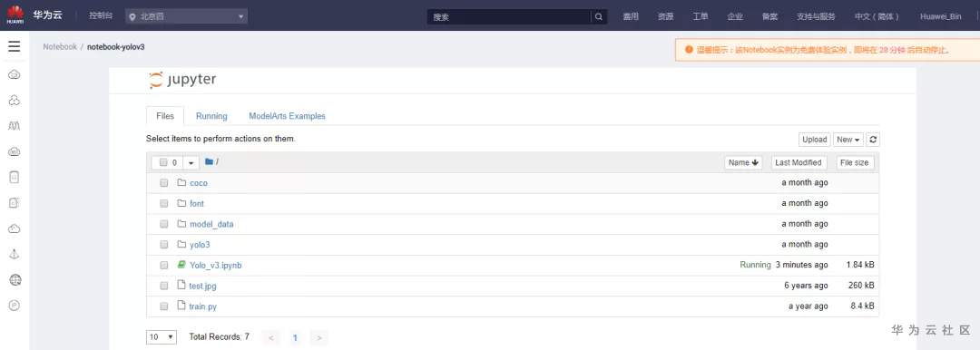
Task: Sort files by Last Modified
Action: point(799,162)
